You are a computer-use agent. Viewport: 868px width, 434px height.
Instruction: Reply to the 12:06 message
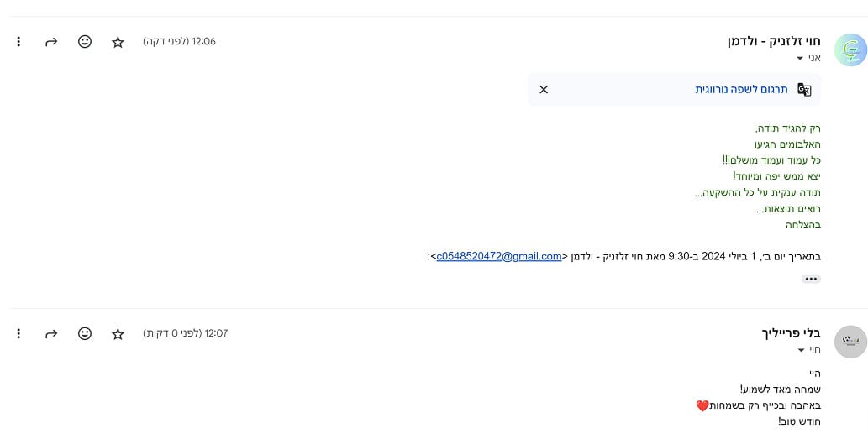pos(51,41)
